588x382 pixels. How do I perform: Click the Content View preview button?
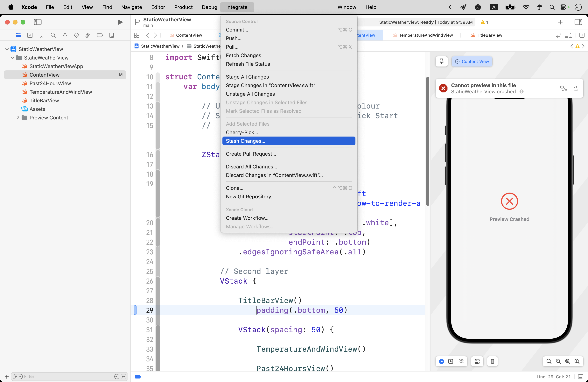pos(472,61)
